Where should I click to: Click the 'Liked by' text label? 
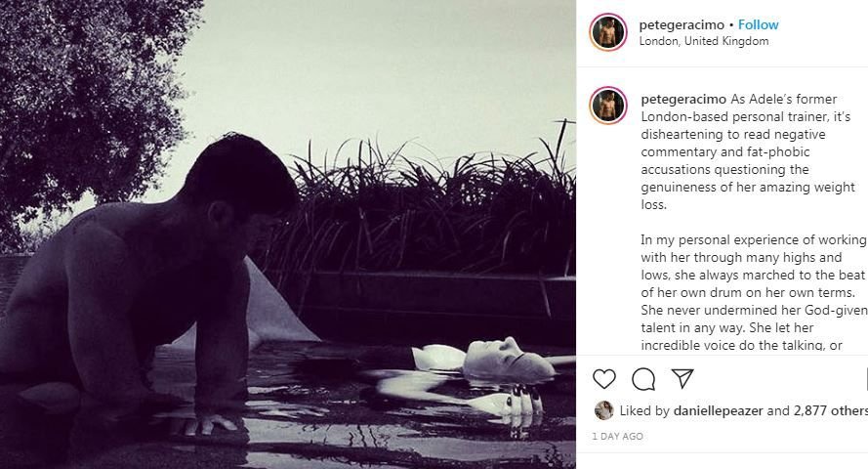642,411
